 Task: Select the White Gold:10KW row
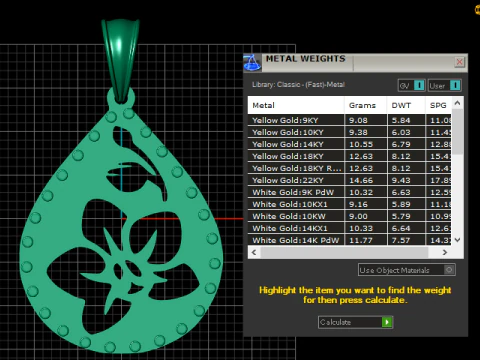tap(349, 216)
